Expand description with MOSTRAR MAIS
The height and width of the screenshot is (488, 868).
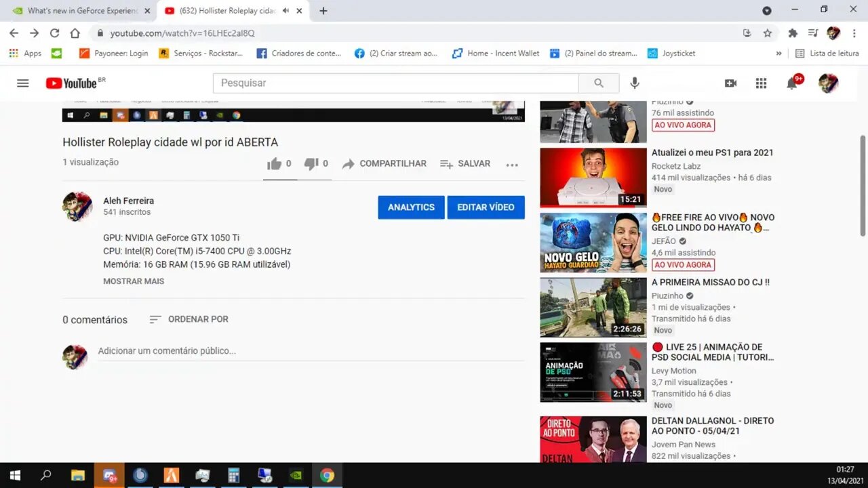tap(134, 281)
